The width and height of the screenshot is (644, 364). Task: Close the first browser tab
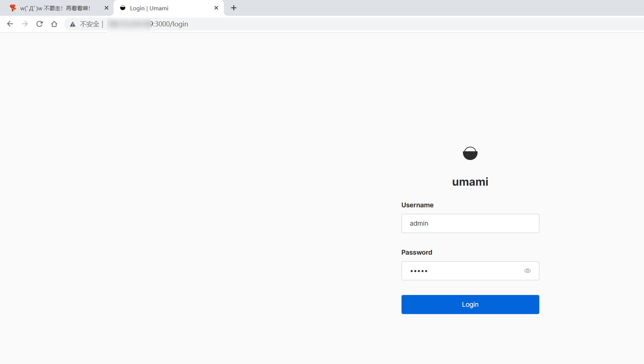click(107, 8)
